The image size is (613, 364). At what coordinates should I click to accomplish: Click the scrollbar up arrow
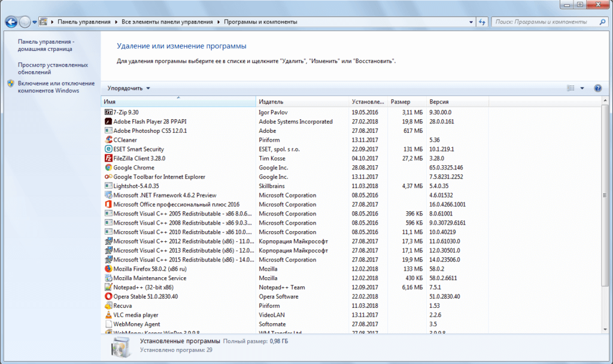(605, 101)
